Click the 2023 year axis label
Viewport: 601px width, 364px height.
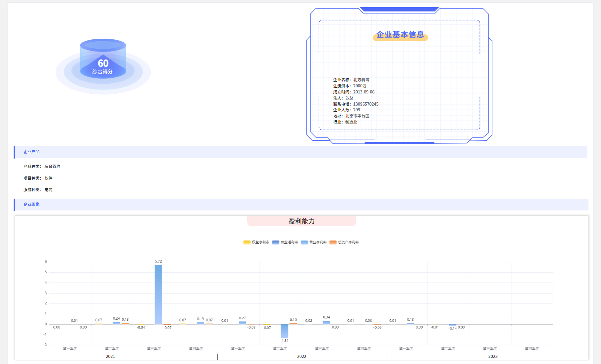pyautogui.click(x=493, y=356)
